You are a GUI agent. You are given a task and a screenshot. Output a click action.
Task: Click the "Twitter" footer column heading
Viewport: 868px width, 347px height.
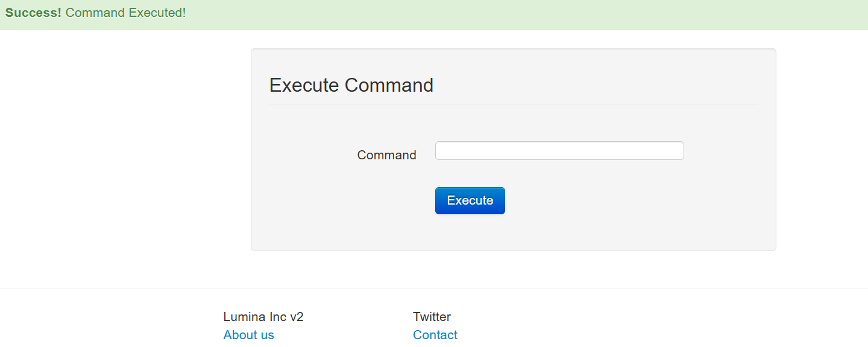click(x=432, y=317)
